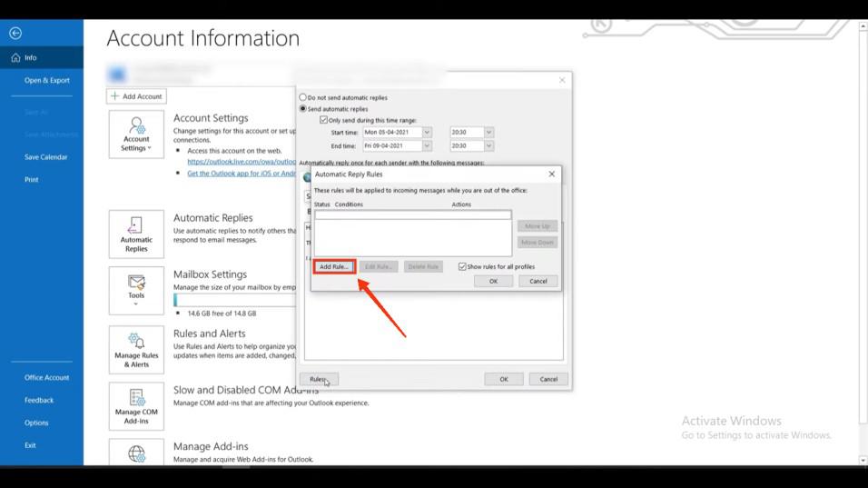This screenshot has width=868, height=488.
Task: Confirm OK in Automatic Reply Rules dialog
Action: click(493, 282)
